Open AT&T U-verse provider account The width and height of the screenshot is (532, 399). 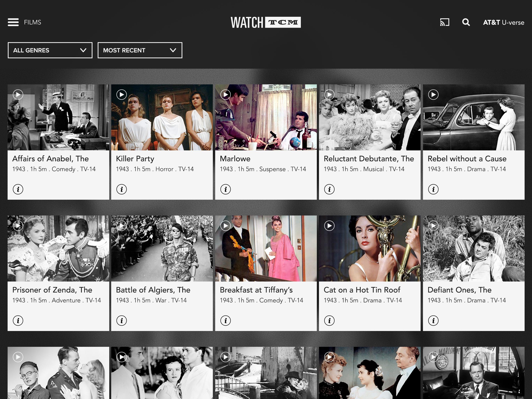coord(504,22)
